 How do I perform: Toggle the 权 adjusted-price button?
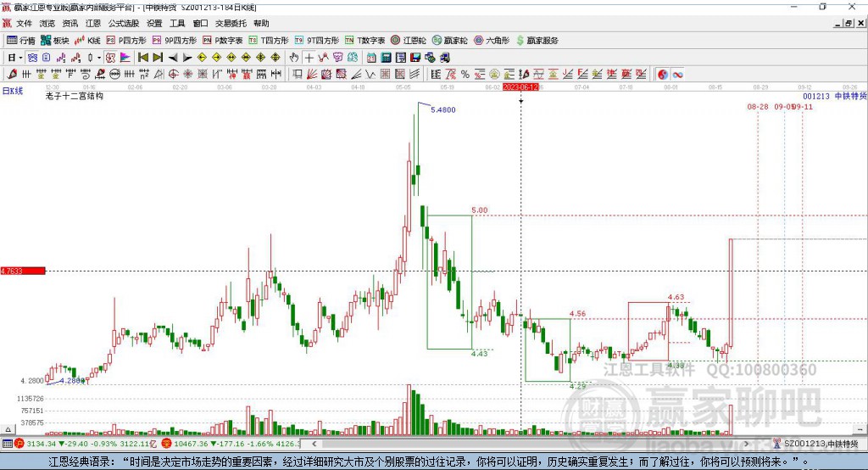110,58
